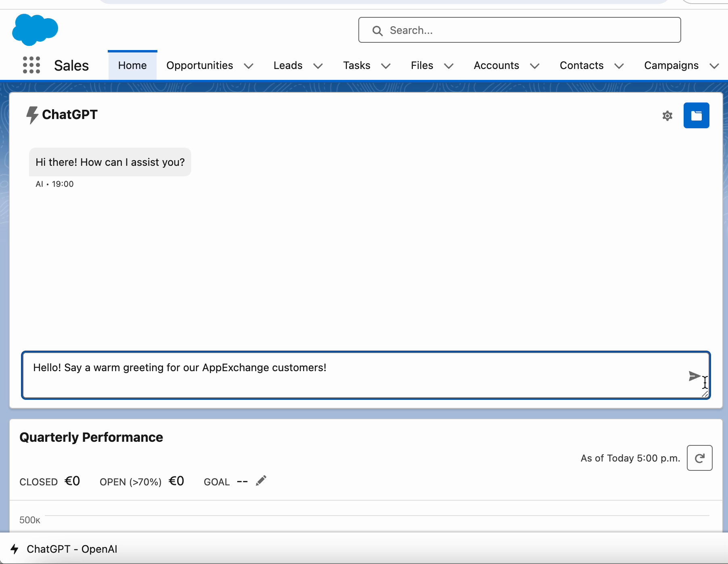Image resolution: width=728 pixels, height=564 pixels.
Task: Click the OPEN (>70%) €0 value
Action: click(x=176, y=481)
